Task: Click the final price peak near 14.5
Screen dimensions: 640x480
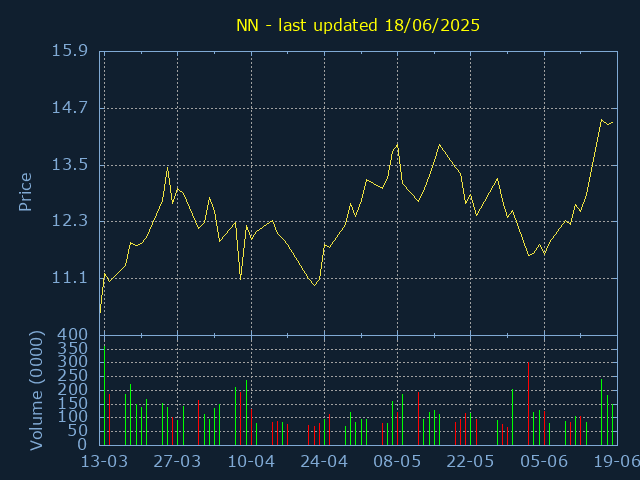Action: click(601, 120)
